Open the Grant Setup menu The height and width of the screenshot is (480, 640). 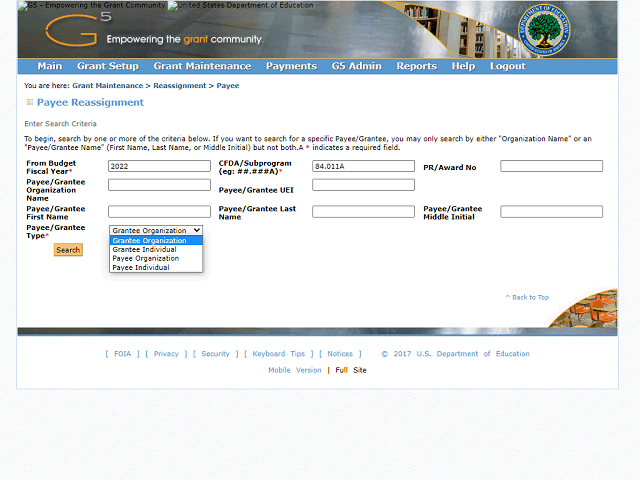click(108, 67)
